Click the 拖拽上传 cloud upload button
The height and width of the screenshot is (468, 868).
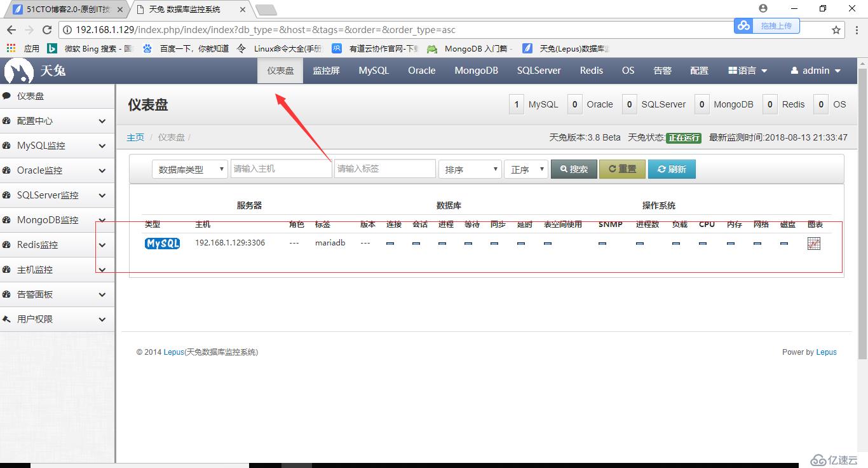click(x=767, y=25)
